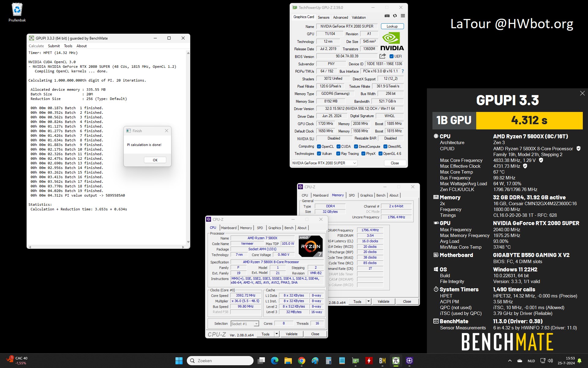The width and height of the screenshot is (588, 368).
Task: Click GPUPI horizontal scrollbar right arrow
Action: coord(183,247)
